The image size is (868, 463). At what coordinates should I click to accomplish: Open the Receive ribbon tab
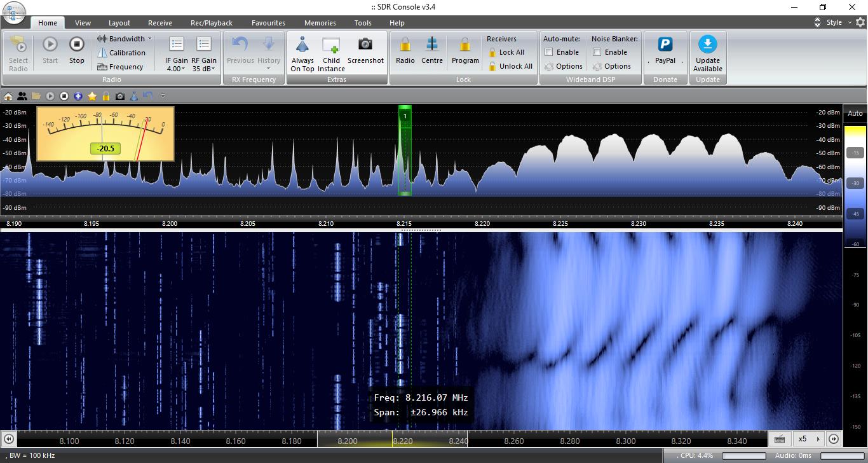[x=160, y=23]
